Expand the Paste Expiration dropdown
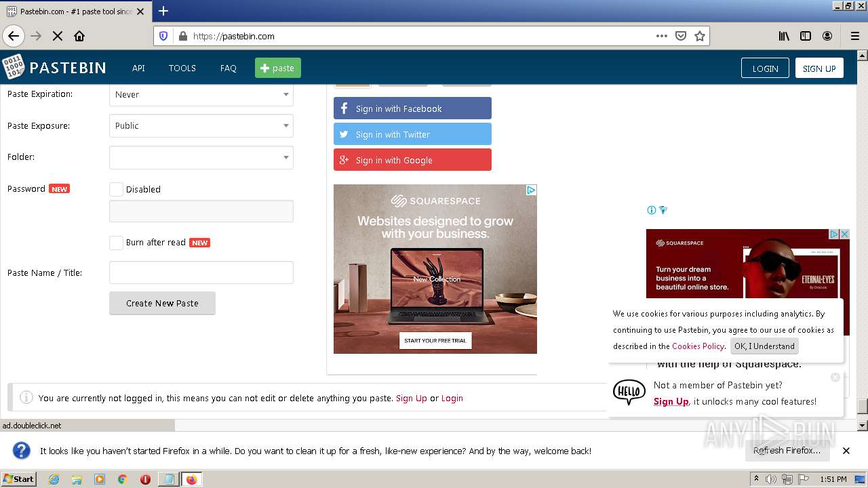The width and height of the screenshot is (868, 488). pos(201,94)
